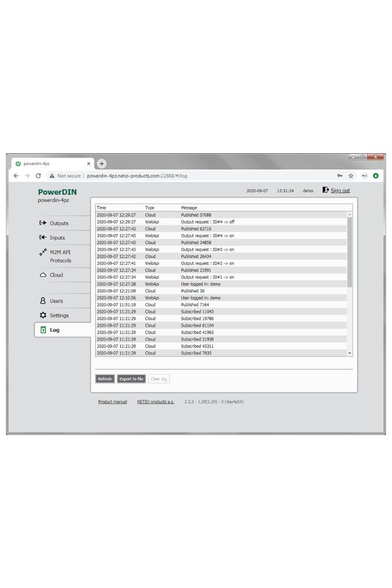Bookmark this page with star icon
This screenshot has width=392, height=588.
click(x=351, y=176)
